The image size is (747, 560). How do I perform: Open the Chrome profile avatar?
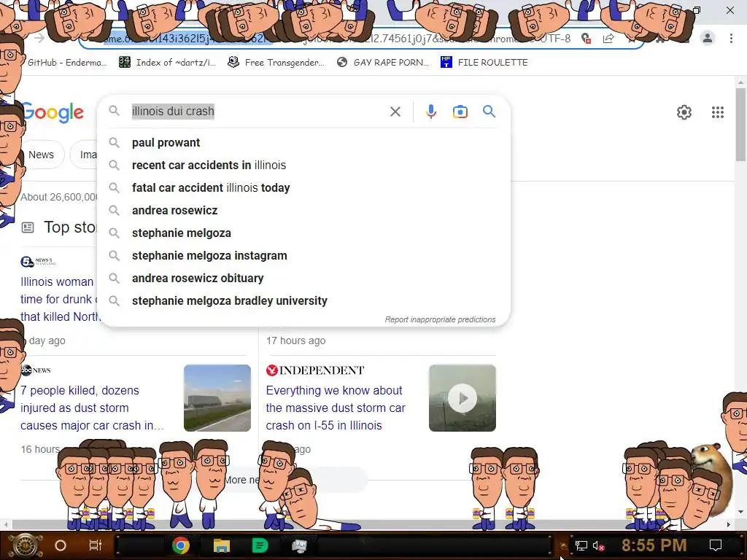point(708,38)
